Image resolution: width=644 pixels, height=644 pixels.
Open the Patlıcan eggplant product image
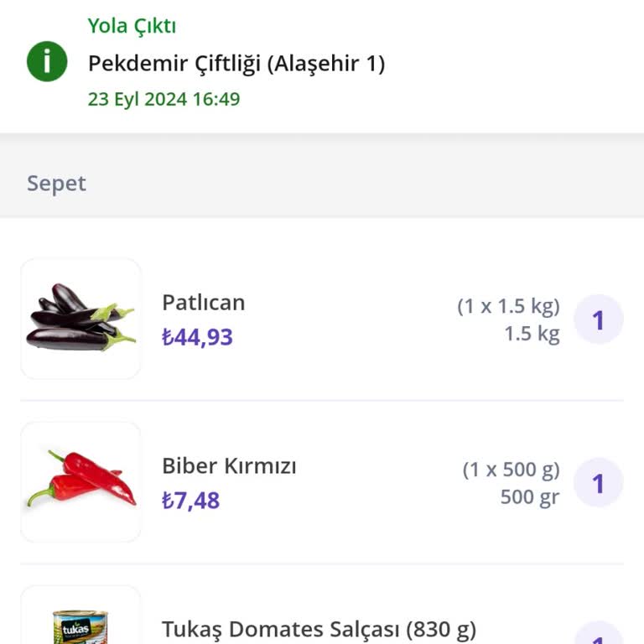click(80, 319)
